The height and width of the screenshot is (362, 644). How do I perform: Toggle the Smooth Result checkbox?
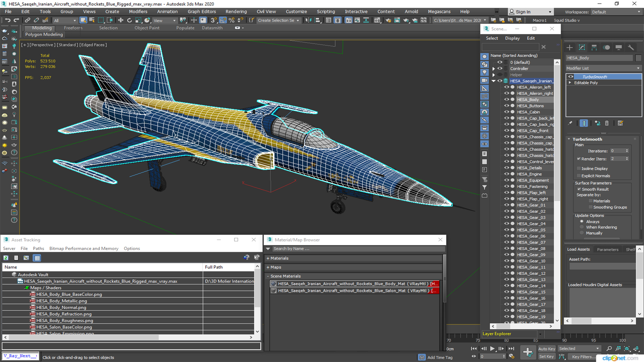(x=579, y=189)
